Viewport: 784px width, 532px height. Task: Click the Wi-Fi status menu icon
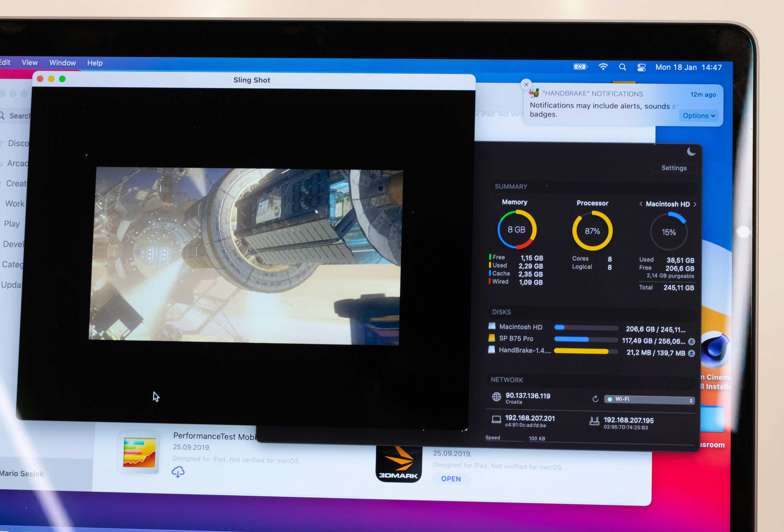pyautogui.click(x=603, y=67)
